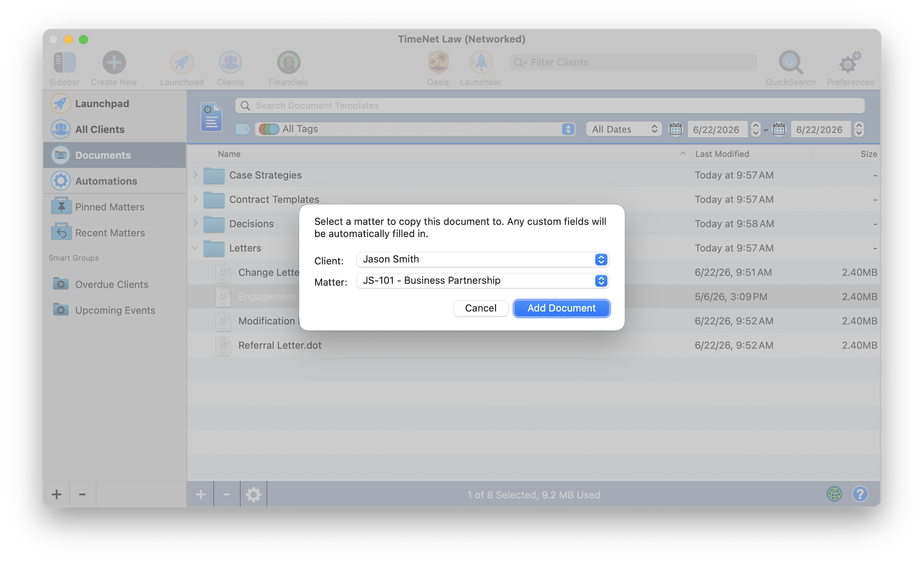Collapse the Letters folder

click(x=195, y=248)
